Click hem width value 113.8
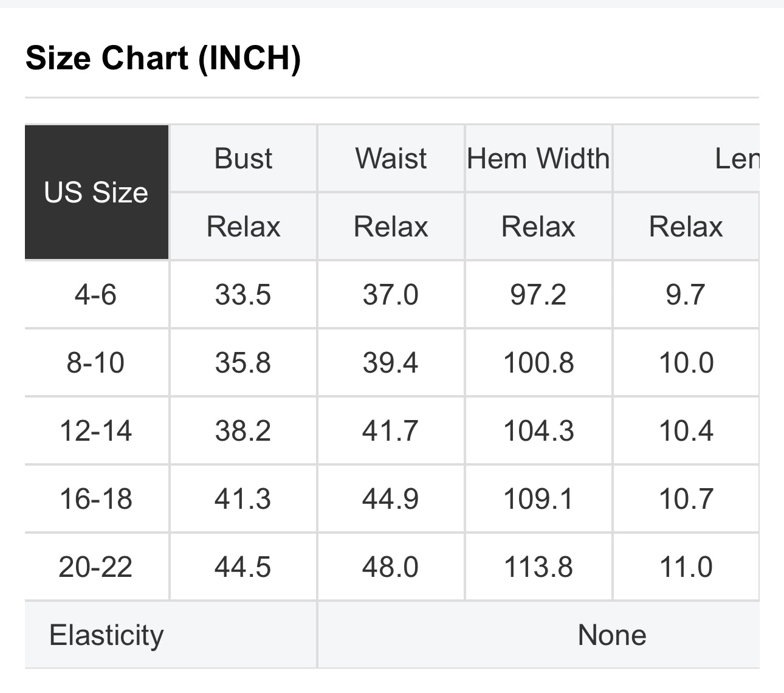This screenshot has width=784, height=693. click(x=538, y=567)
